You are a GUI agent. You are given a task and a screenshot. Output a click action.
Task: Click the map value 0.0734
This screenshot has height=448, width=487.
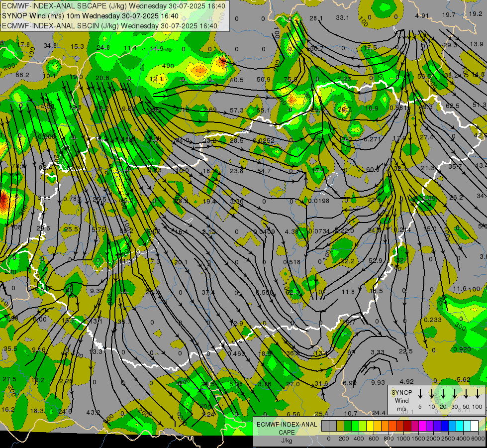tap(319, 231)
